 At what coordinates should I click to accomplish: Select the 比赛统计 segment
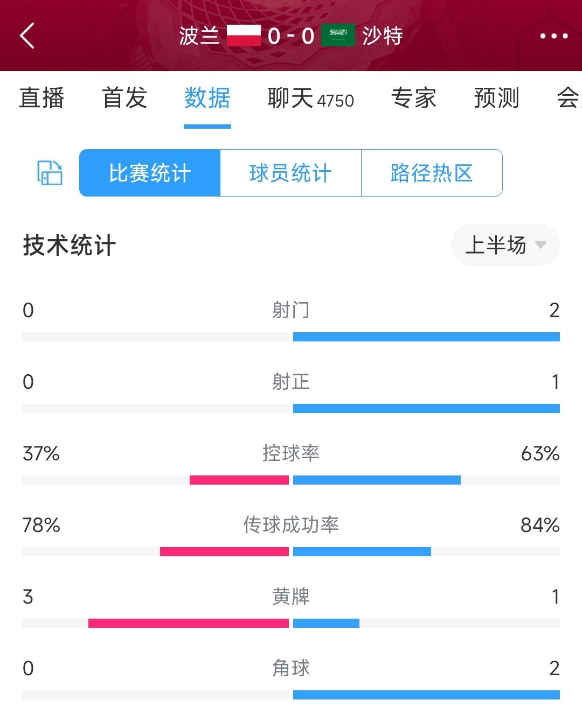(x=150, y=173)
